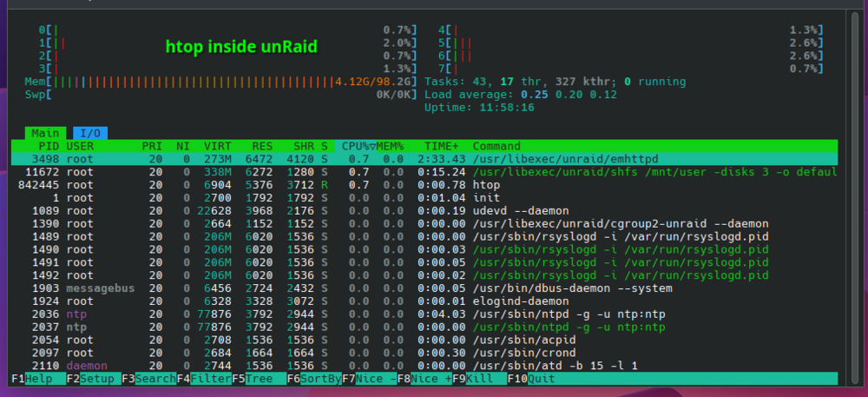Sort by SHR column header

[304, 146]
